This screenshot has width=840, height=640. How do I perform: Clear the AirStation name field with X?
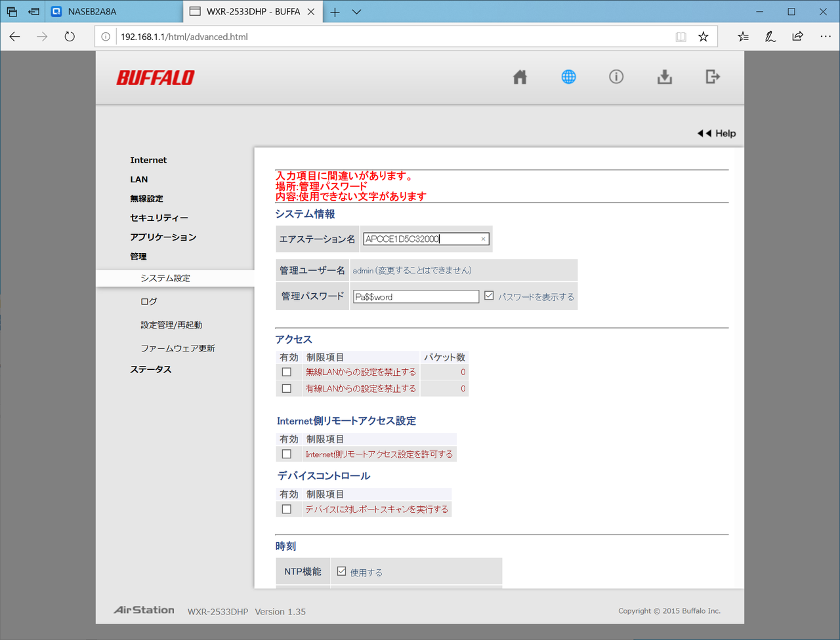[483, 239]
